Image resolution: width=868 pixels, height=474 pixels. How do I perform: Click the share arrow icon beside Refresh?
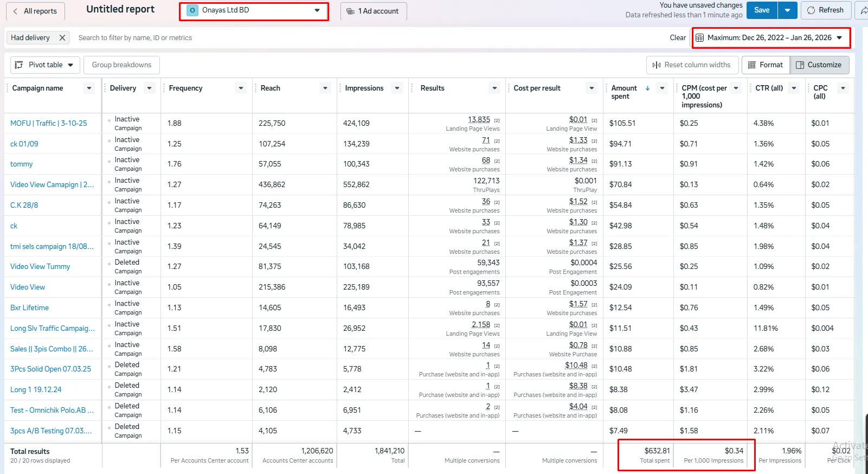click(863, 10)
